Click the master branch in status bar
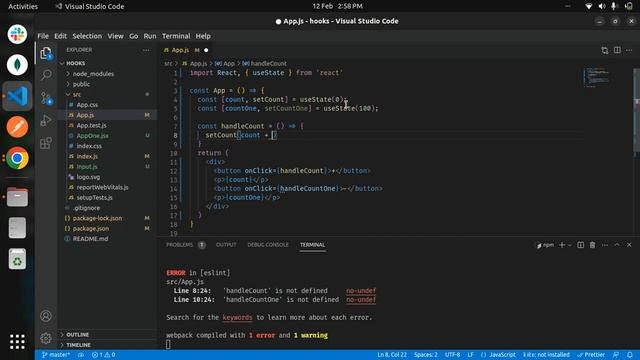The image size is (640, 360). click(x=56, y=355)
